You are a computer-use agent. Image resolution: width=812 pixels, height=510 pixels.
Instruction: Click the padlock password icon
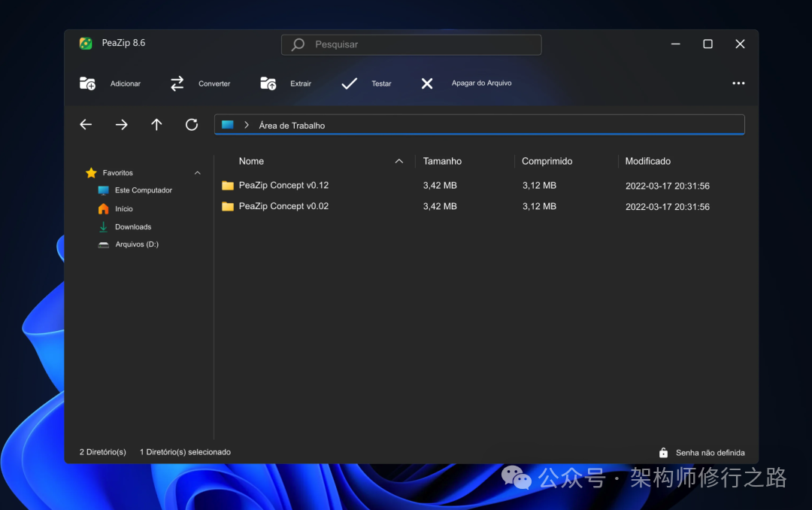(x=663, y=453)
